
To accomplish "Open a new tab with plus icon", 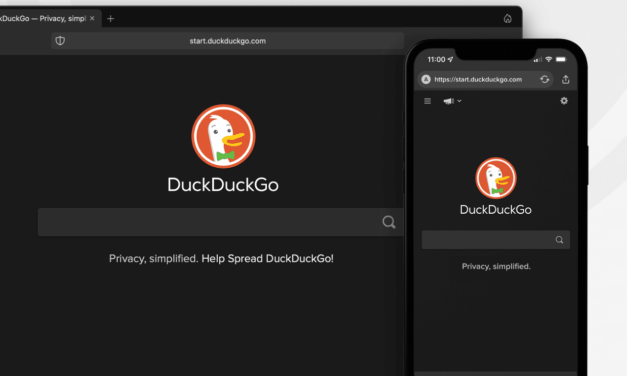I will 111,18.
